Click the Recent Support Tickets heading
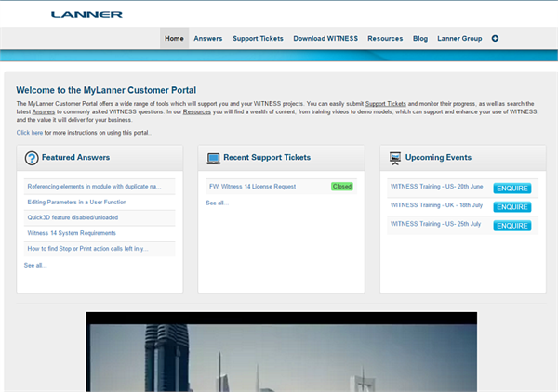Image resolution: width=558 pixels, height=392 pixels. pos(267,157)
